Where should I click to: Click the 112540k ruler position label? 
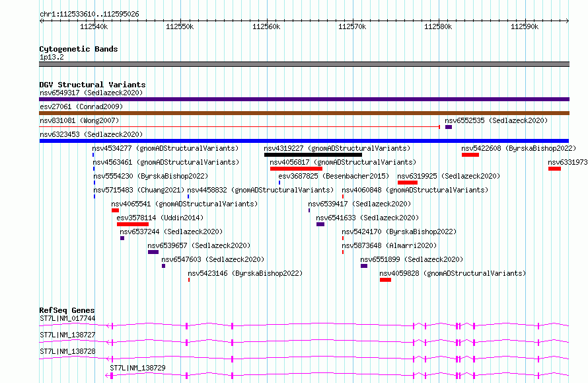(x=94, y=26)
